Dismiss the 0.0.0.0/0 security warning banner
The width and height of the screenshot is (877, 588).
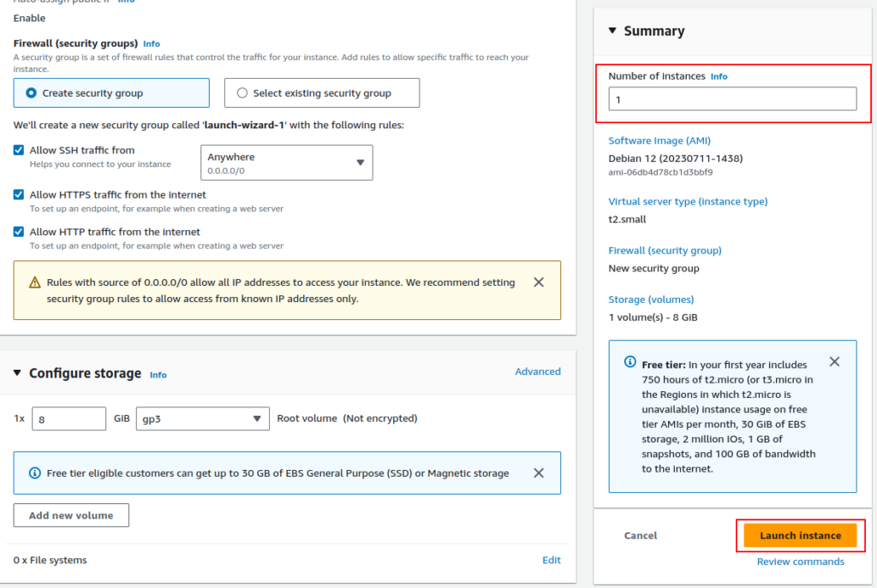pos(539,282)
